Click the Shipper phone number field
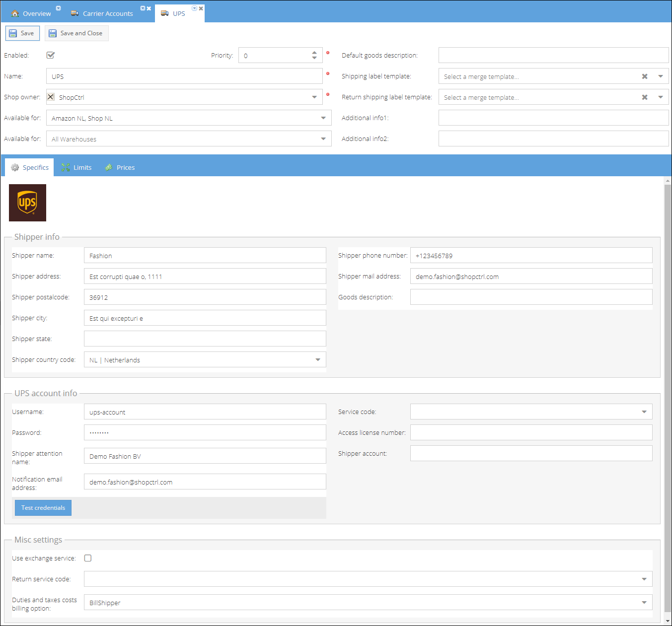This screenshot has width=672, height=626. [x=531, y=255]
